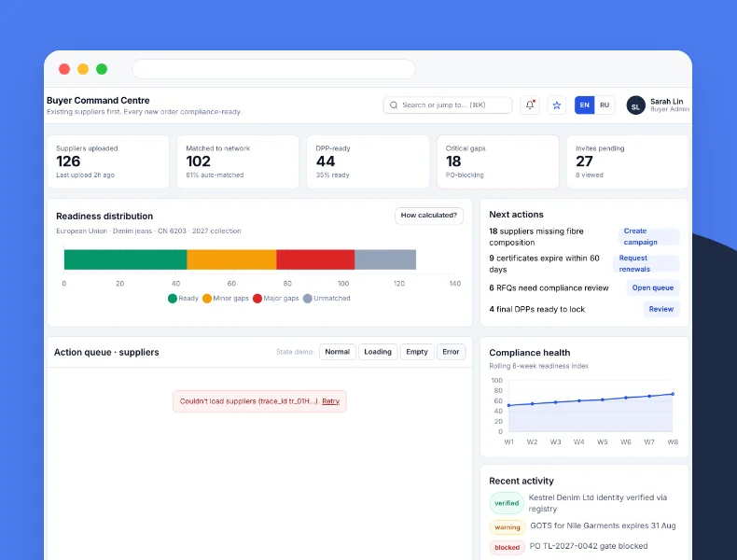The image size is (737, 560).
Task: Click Retry link in error message
Action: tap(330, 401)
